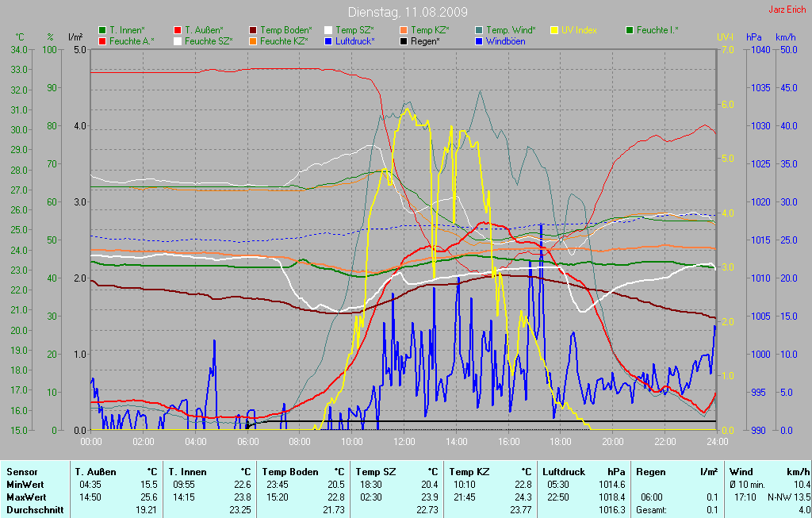Screen dimensions: 812x518
Task: Click the 18:00 time axis label
Action: [x=561, y=442]
